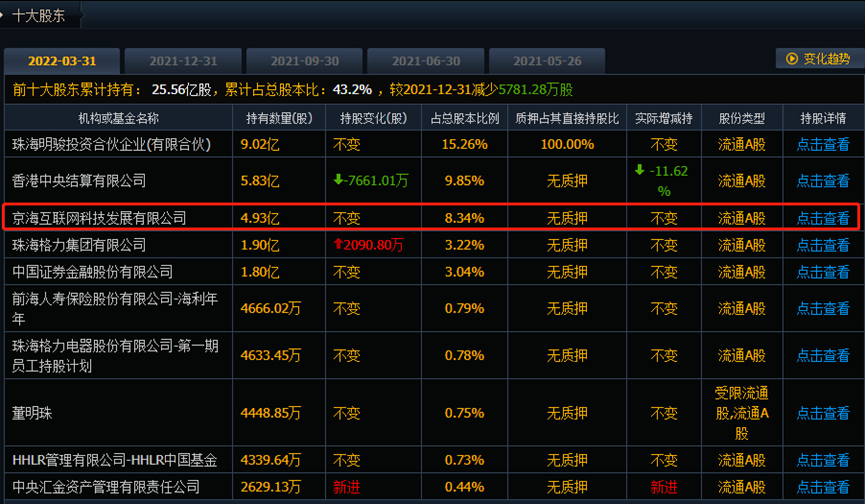Click the -11.62% actual change cell
865x504 pixels.
coord(664,181)
